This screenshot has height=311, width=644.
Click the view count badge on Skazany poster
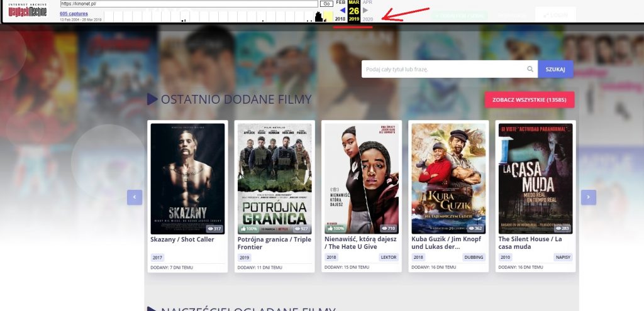click(x=214, y=229)
